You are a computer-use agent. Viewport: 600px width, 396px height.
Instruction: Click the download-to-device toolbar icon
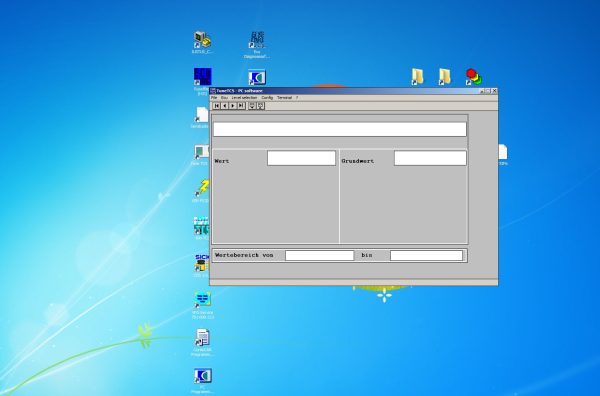252,106
